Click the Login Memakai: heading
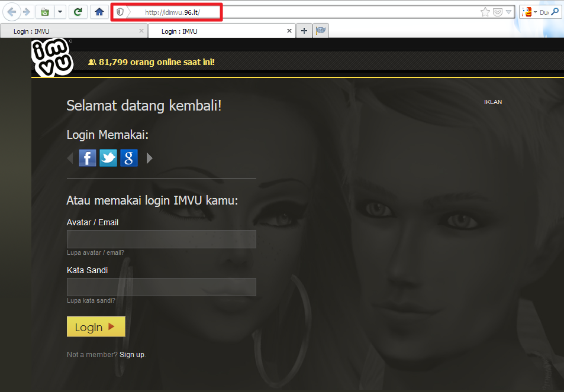 (108, 135)
